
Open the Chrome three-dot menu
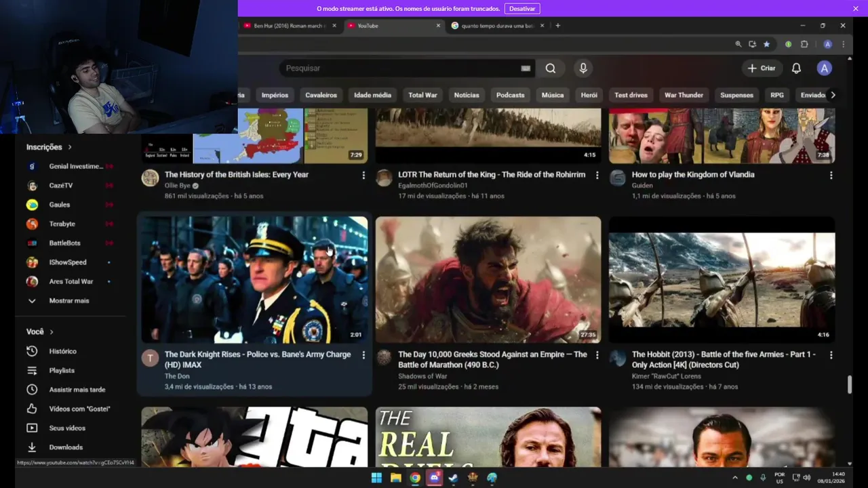pos(843,44)
